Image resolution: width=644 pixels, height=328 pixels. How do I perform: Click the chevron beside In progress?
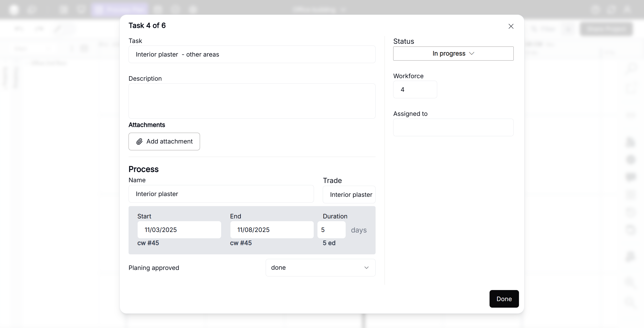472,54
